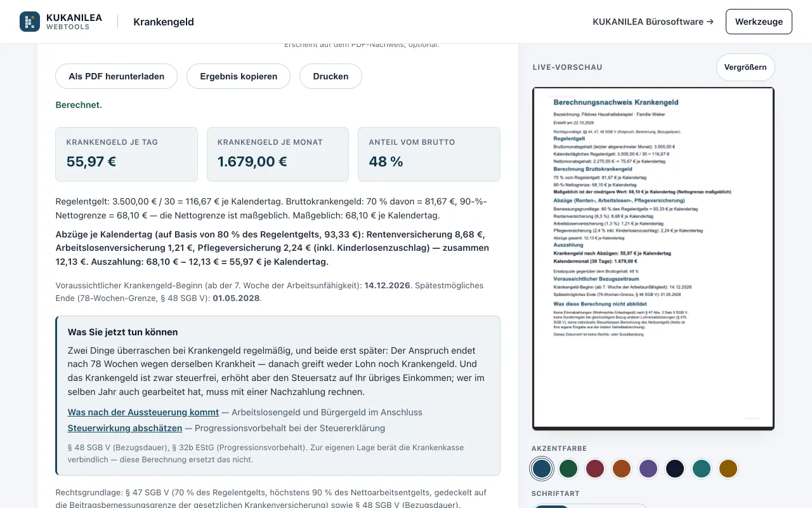The width and height of the screenshot is (812, 508).
Task: Choose the purple accent color
Action: 648,469
